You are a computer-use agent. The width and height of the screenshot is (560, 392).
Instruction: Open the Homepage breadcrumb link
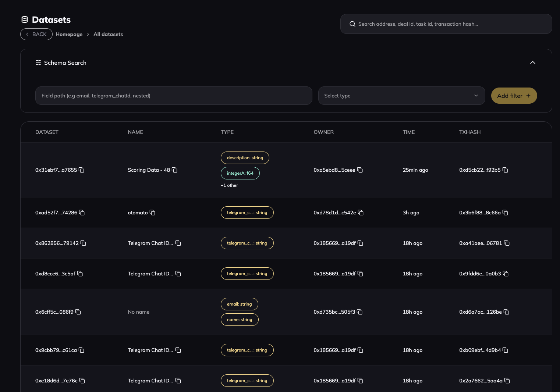[69, 34]
